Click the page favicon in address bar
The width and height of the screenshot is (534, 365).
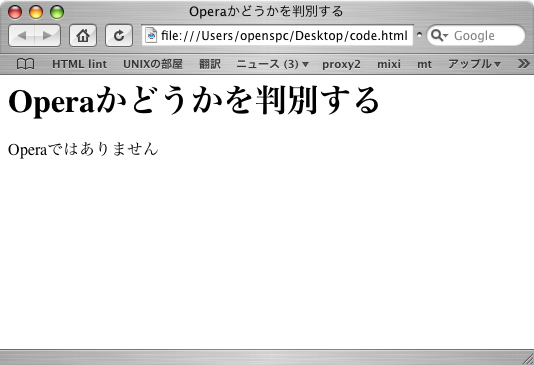(151, 35)
